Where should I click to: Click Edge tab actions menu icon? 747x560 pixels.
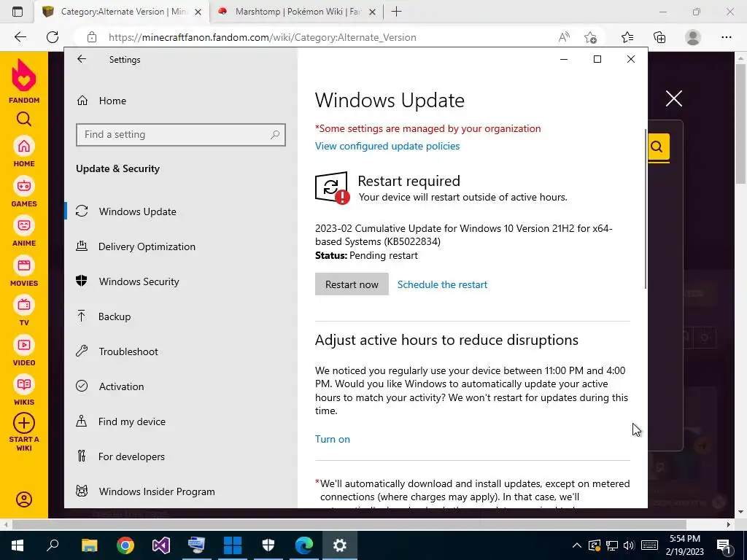pyautogui.click(x=18, y=12)
